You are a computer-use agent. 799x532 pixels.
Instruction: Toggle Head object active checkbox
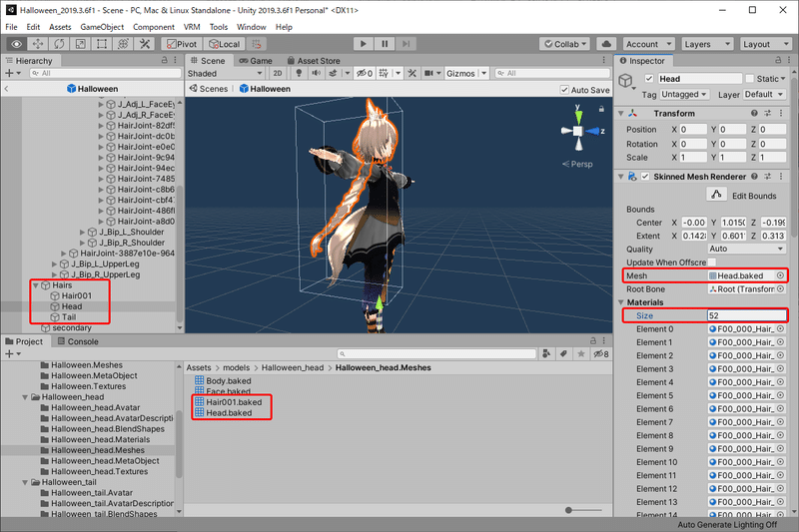[648, 79]
